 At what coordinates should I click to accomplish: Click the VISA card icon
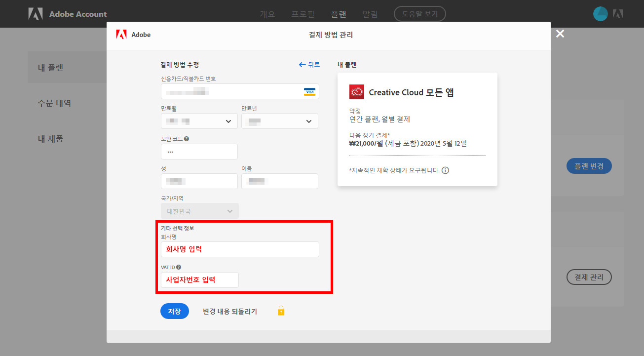pos(309,92)
